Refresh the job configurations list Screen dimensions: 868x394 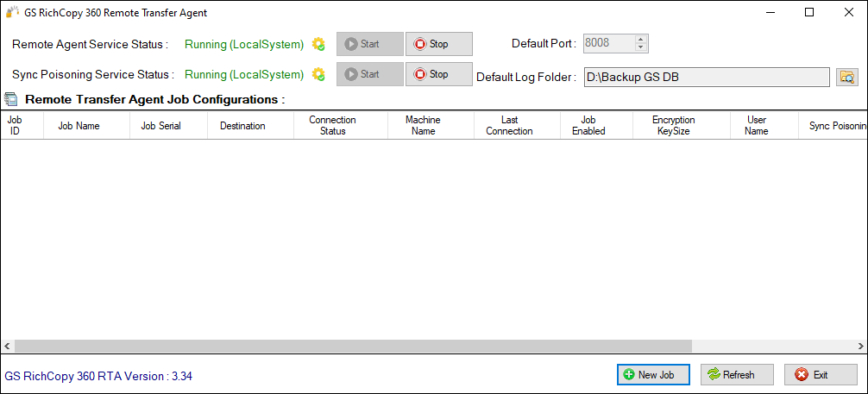click(737, 375)
